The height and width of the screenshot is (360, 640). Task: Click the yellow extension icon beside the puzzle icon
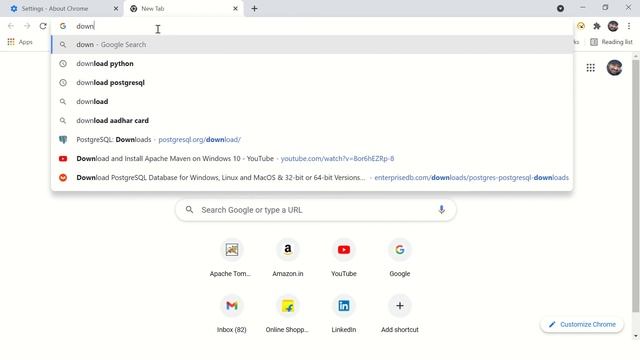tap(580, 26)
